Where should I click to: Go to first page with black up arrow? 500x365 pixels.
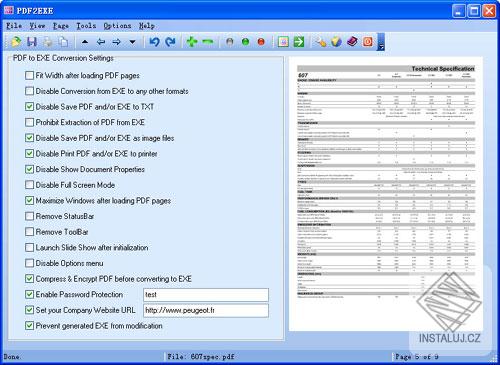(x=85, y=42)
